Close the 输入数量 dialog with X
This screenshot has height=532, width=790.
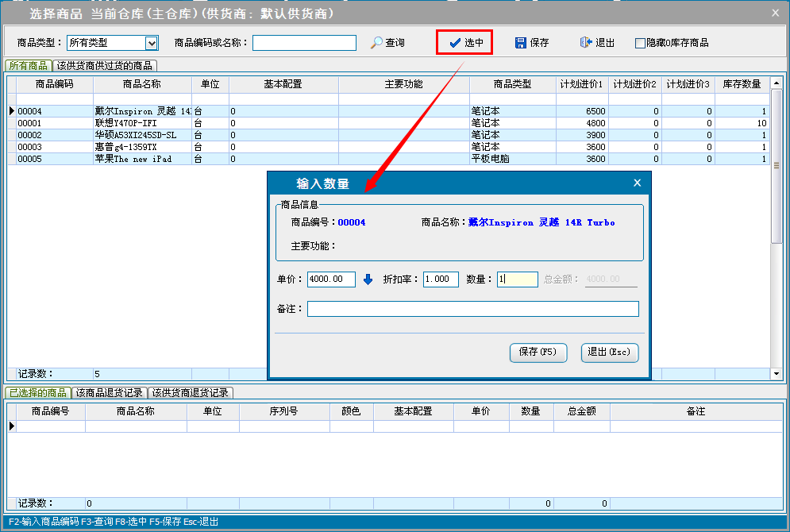637,183
